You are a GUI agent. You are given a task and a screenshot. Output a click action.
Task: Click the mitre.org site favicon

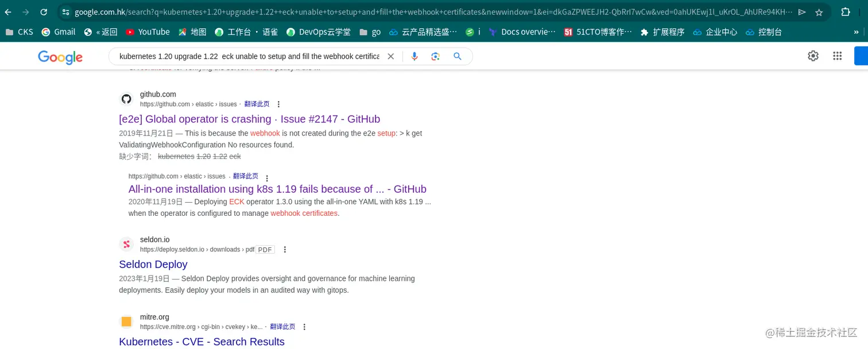(x=126, y=321)
